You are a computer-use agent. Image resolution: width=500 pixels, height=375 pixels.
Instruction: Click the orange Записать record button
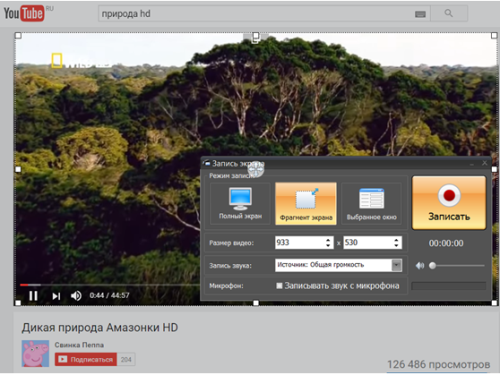point(449,203)
